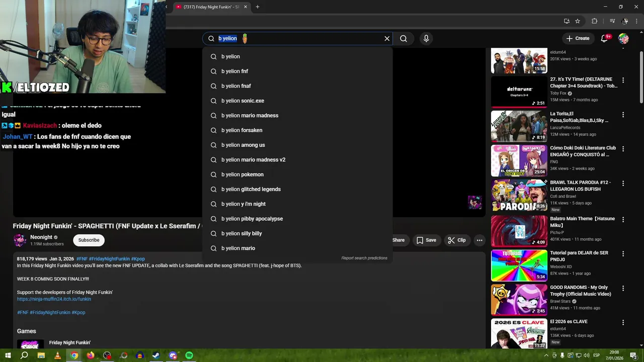Image resolution: width=644 pixels, height=362 pixels.
Task: Clear the search box with the X
Action: [387, 39]
